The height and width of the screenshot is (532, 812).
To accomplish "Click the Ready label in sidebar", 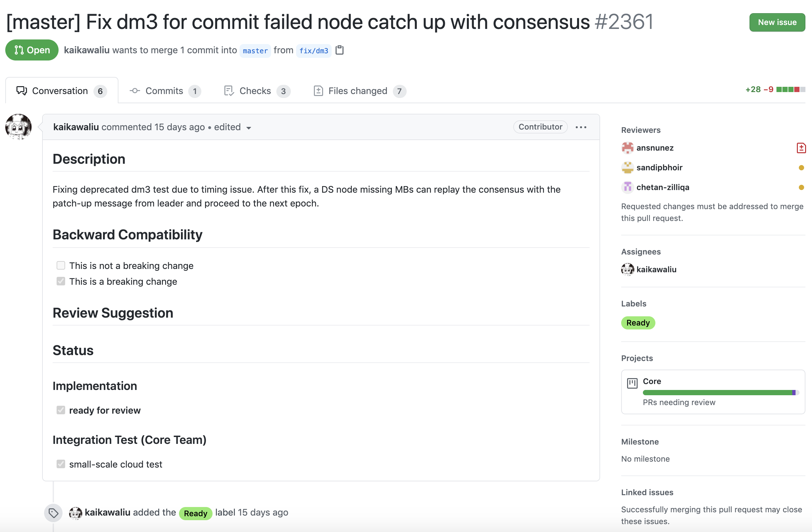I will tap(638, 323).
